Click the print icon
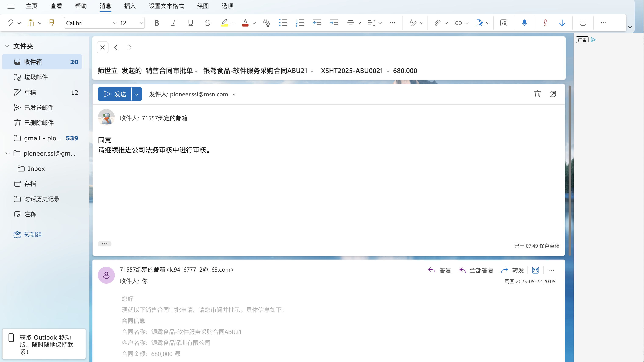The width and height of the screenshot is (644, 362). coord(583,23)
